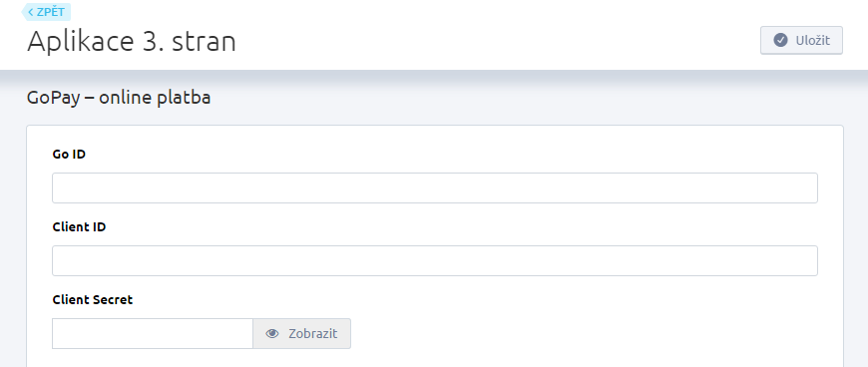Save settings using the Uložit button
This screenshot has height=367, width=868.
(801, 40)
